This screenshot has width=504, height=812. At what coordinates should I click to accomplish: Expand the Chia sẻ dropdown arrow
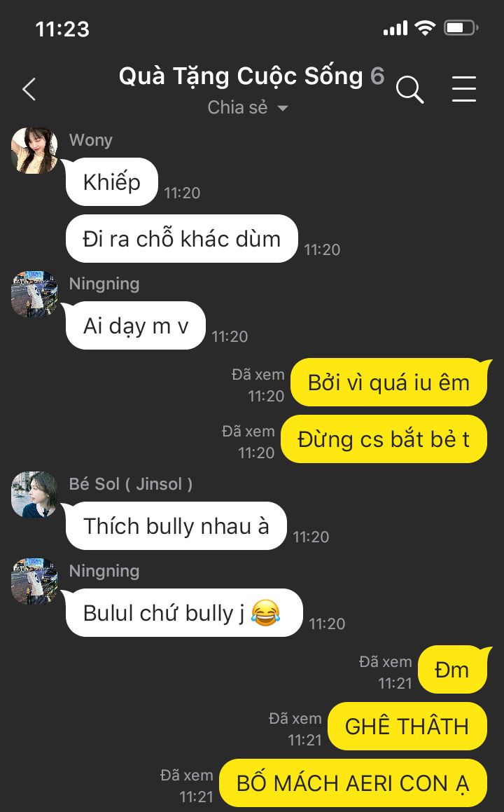coord(283,108)
